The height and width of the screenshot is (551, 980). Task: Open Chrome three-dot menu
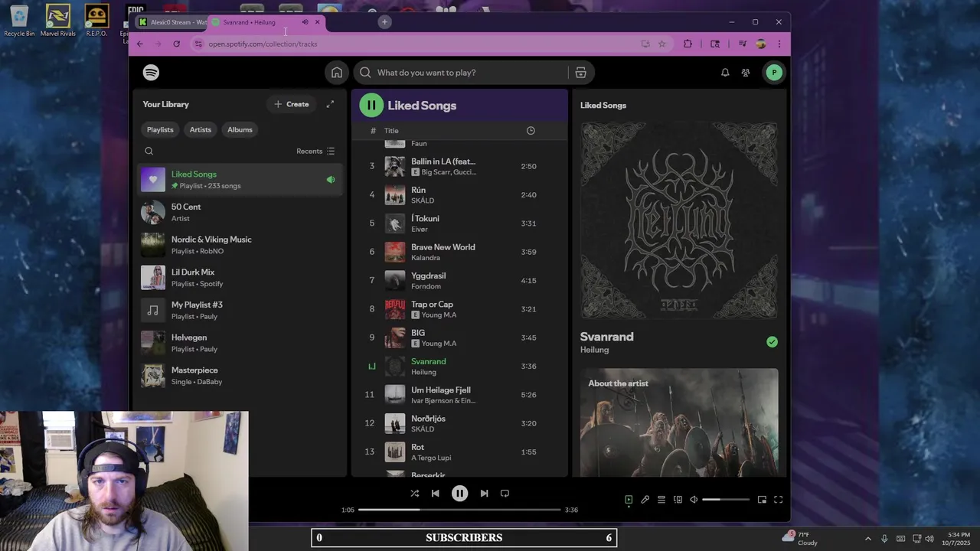coord(779,44)
